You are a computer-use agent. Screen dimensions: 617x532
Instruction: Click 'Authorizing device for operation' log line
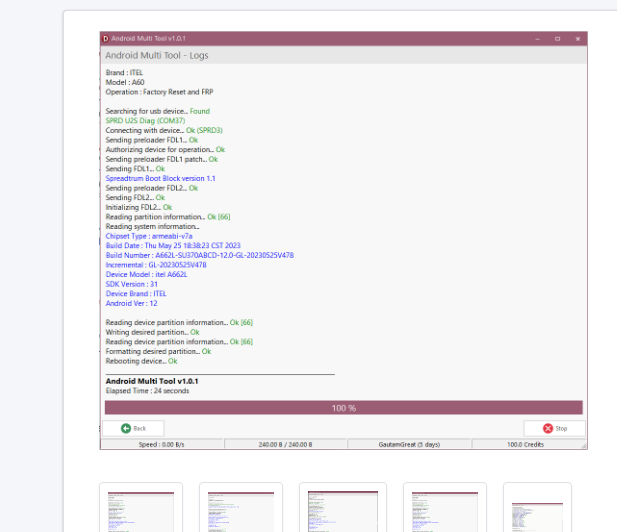tap(165, 150)
